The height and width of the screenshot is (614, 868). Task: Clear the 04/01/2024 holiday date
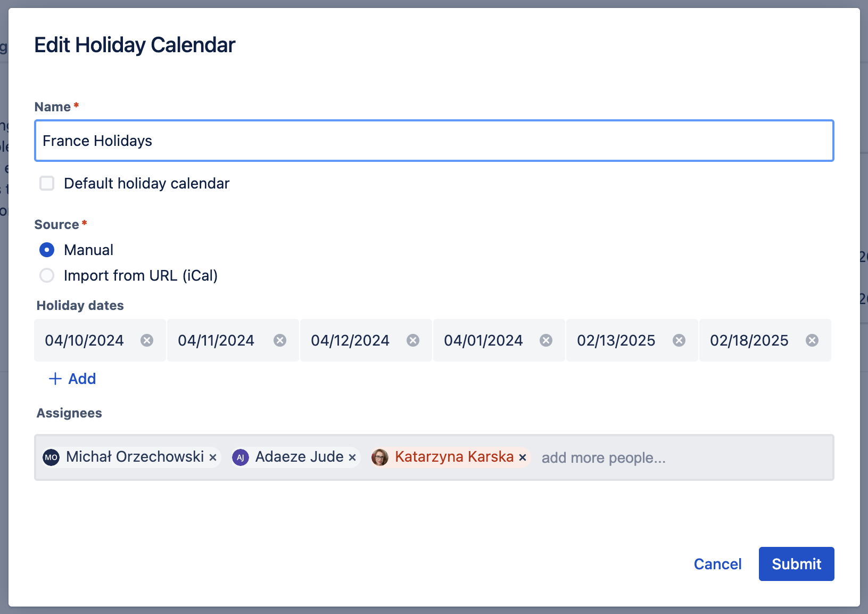pos(546,340)
